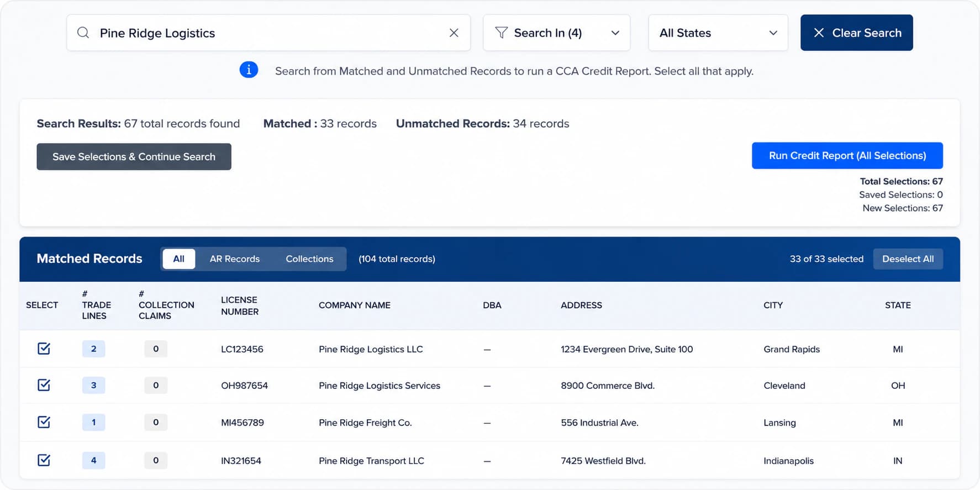
Task: Switch to the AR Records tab
Action: click(x=234, y=259)
